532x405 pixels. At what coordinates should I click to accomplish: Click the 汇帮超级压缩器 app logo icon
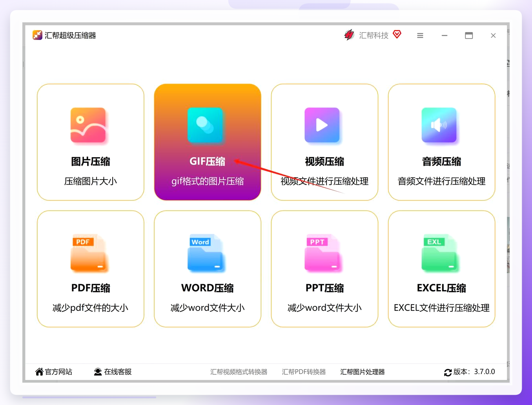(x=37, y=35)
